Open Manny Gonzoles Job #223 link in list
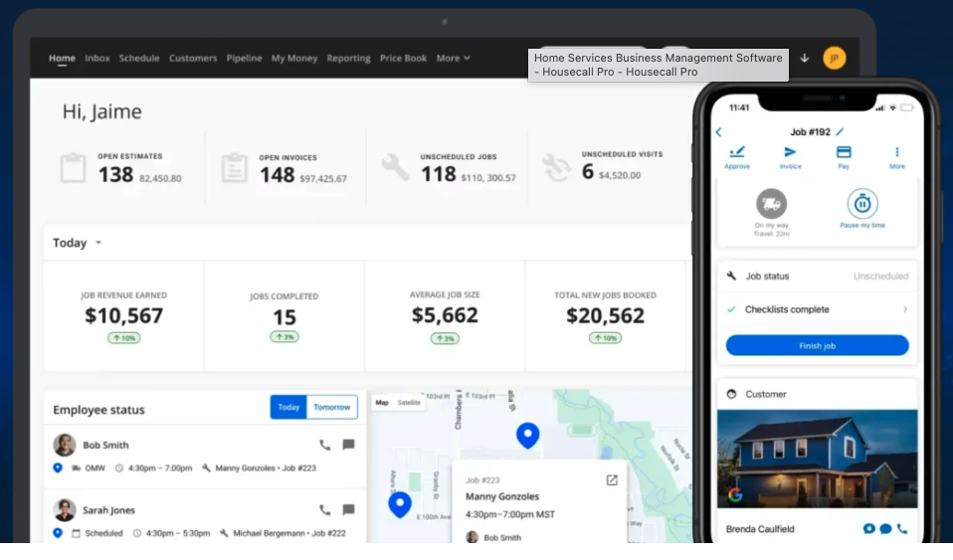This screenshot has height=560, width=953. pyautogui.click(x=266, y=468)
